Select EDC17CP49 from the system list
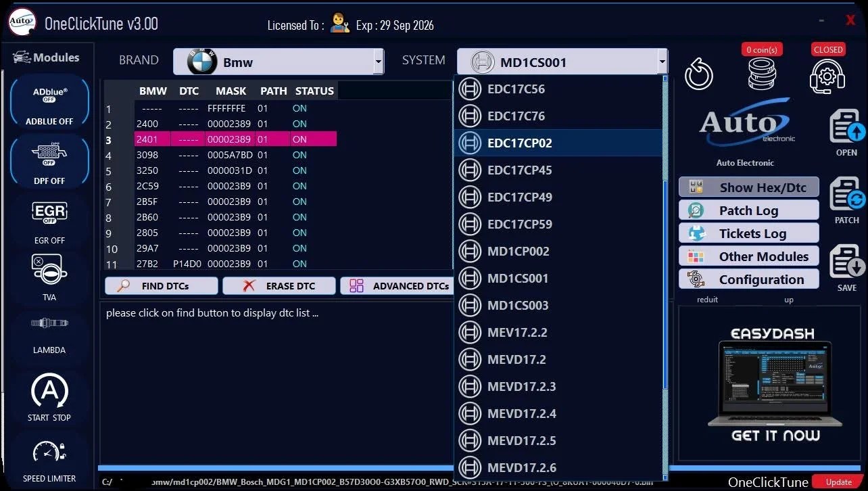The width and height of the screenshot is (868, 491). pos(558,197)
